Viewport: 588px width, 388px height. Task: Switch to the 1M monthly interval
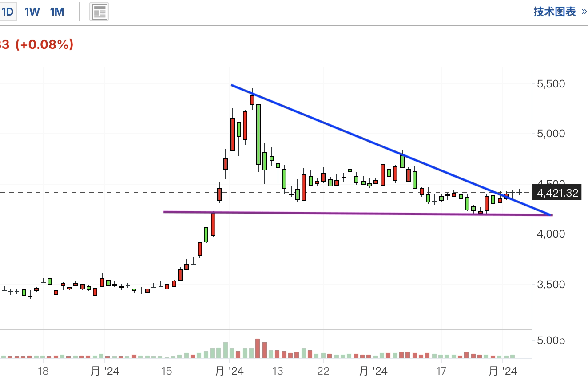click(57, 12)
